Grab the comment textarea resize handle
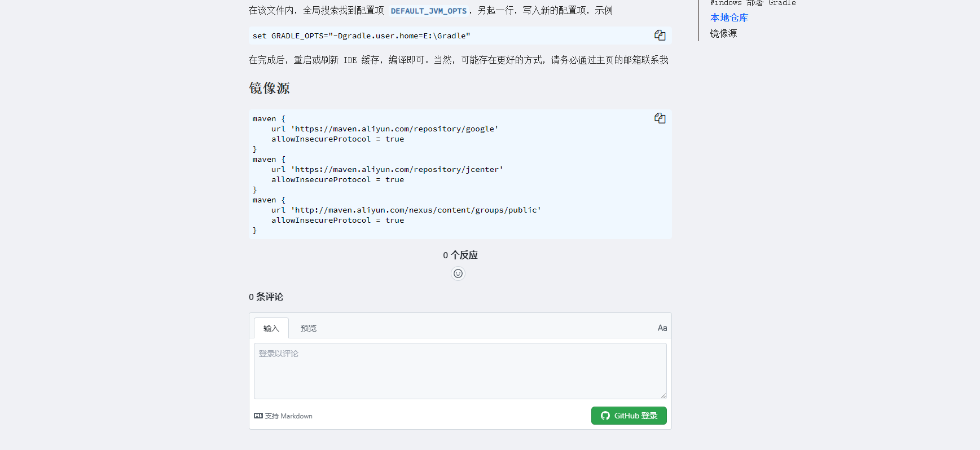Viewport: 980px width, 450px height. pyautogui.click(x=663, y=396)
